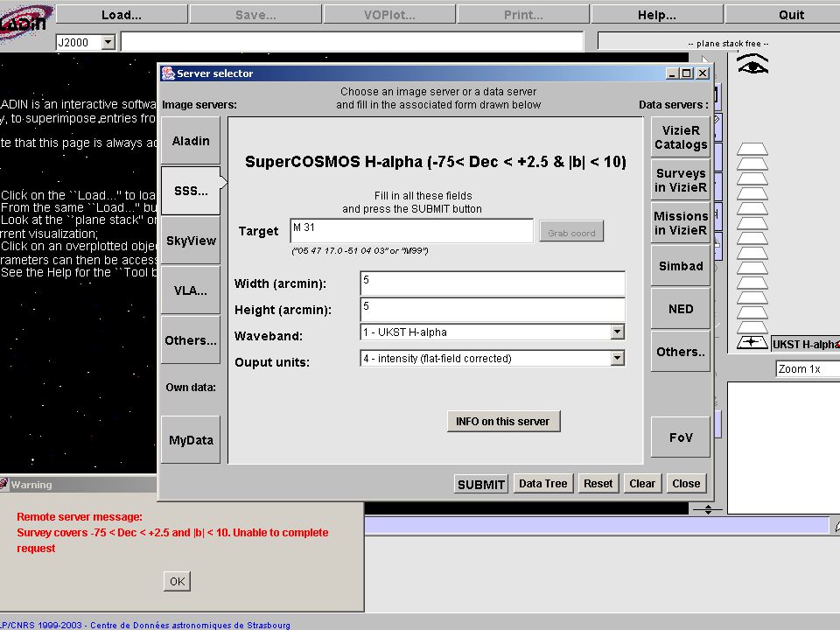Open the Output units dropdown
This screenshot has height=630, width=840.
617,359
